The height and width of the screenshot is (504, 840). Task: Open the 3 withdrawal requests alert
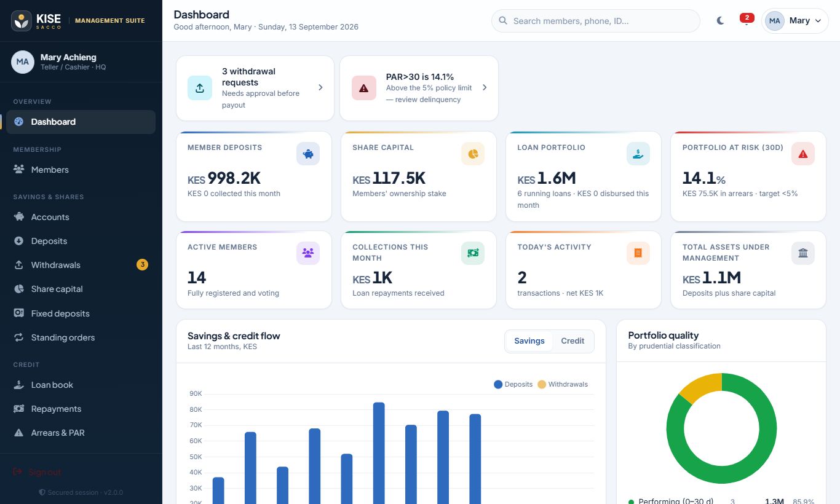255,88
